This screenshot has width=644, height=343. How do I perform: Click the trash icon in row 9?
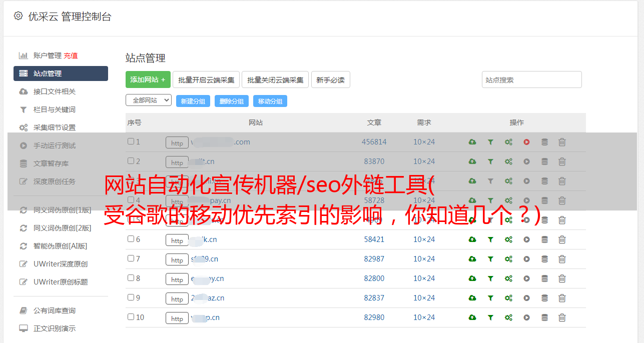pyautogui.click(x=562, y=298)
